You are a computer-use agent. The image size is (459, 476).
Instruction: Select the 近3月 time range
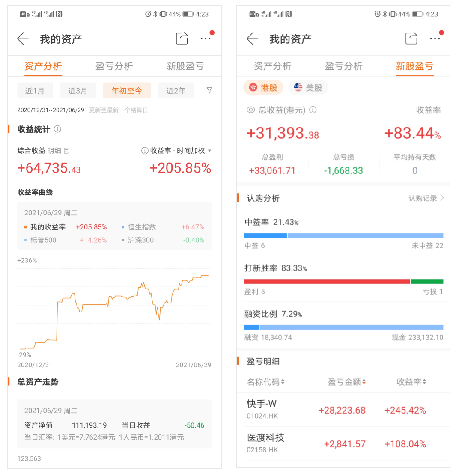click(x=77, y=91)
